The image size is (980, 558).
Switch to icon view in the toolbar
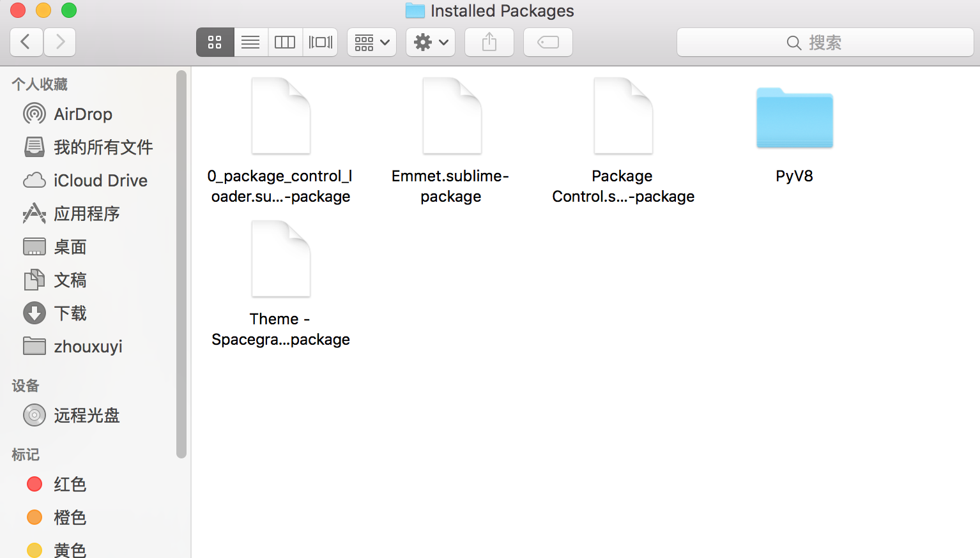215,41
